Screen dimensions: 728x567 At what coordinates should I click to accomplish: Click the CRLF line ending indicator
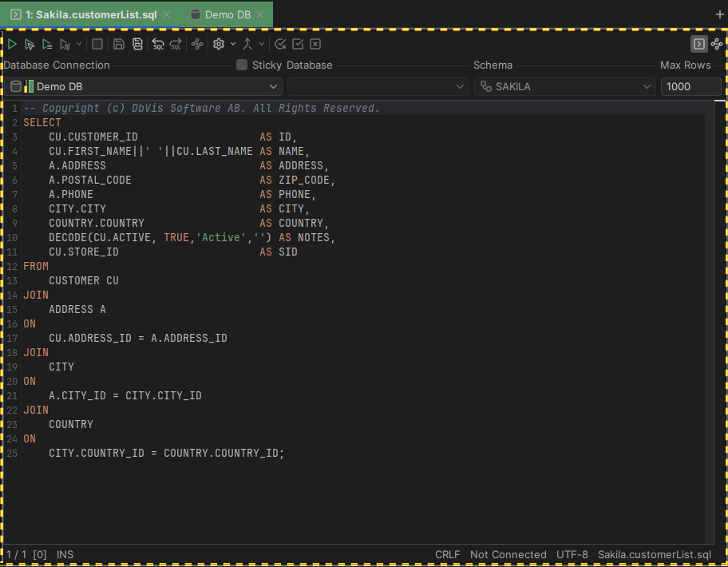pos(447,554)
